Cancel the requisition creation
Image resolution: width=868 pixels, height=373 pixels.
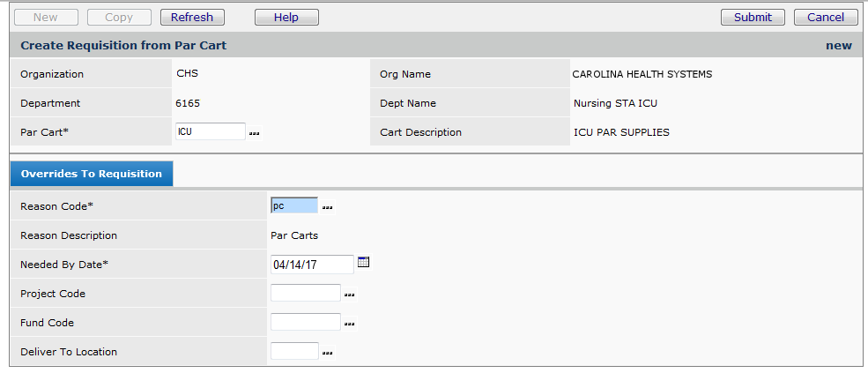tap(825, 17)
